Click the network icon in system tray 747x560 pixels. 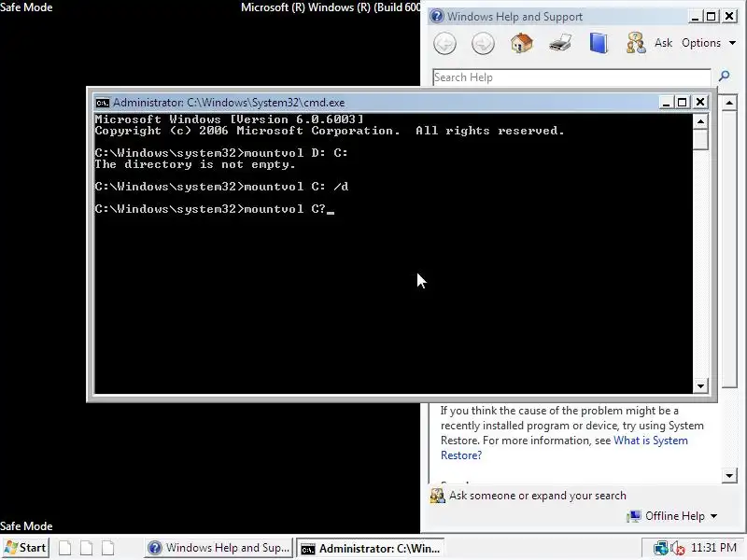click(x=660, y=548)
